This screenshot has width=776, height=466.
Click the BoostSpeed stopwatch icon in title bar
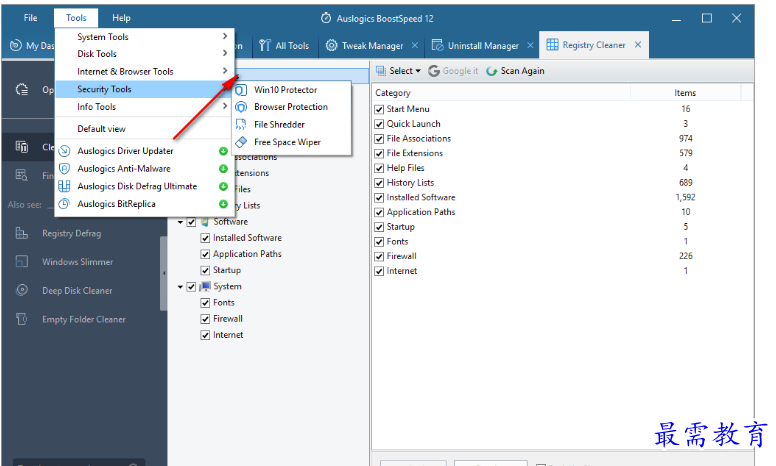coord(326,18)
